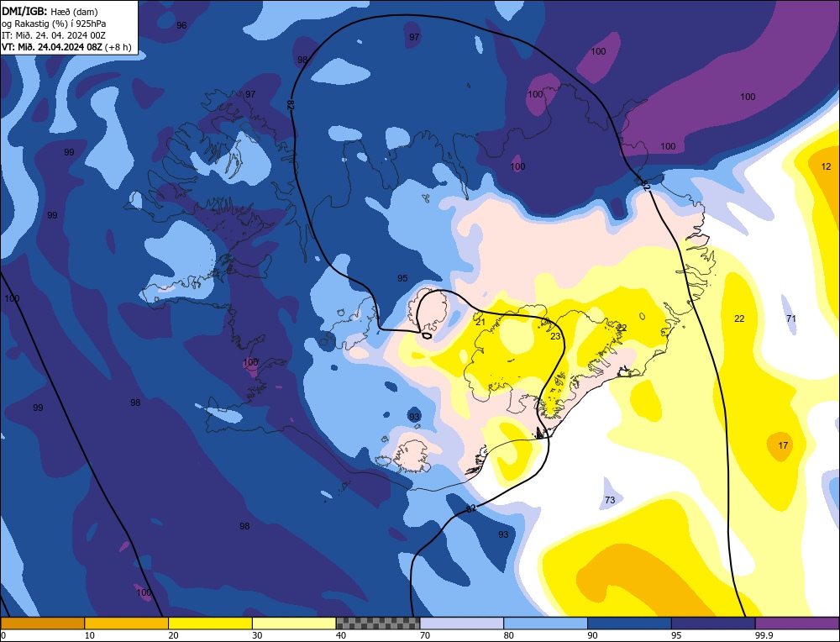
Task: Click the 30 tick label on the scale
Action: click(257, 635)
